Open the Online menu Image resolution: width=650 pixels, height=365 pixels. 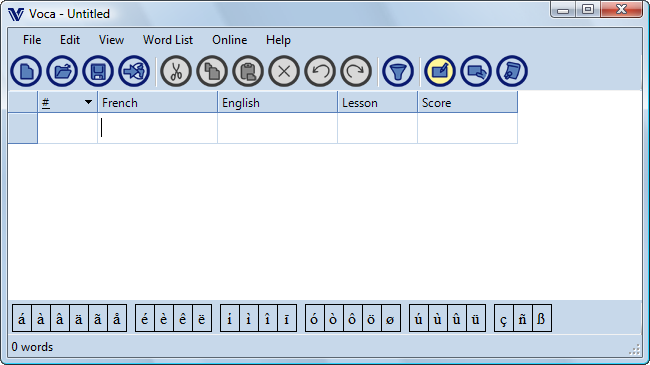click(230, 40)
